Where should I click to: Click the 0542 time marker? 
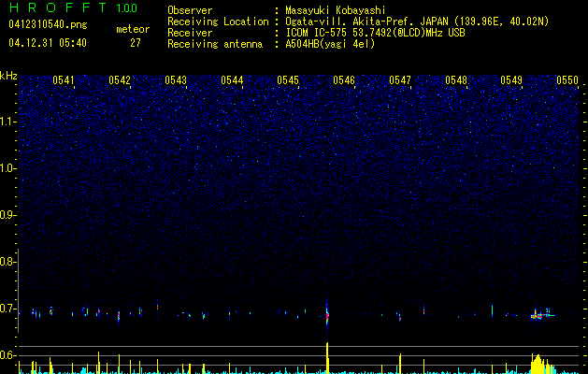pyautogui.click(x=120, y=80)
